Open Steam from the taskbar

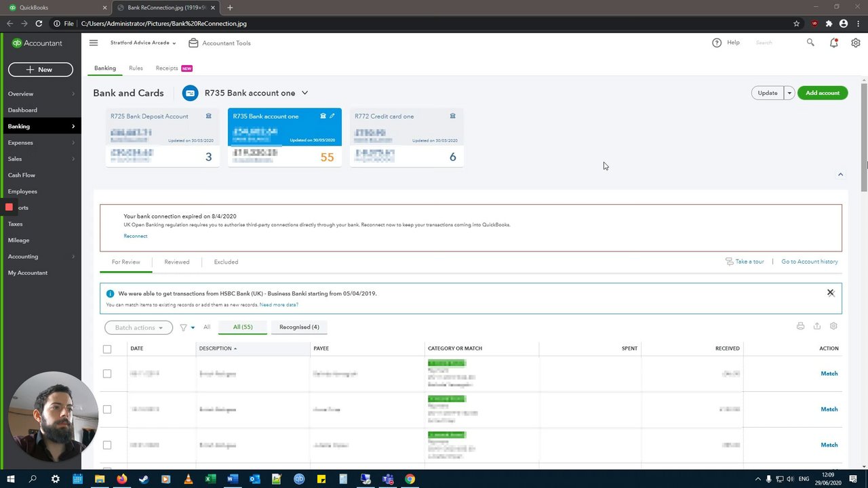pyautogui.click(x=144, y=479)
